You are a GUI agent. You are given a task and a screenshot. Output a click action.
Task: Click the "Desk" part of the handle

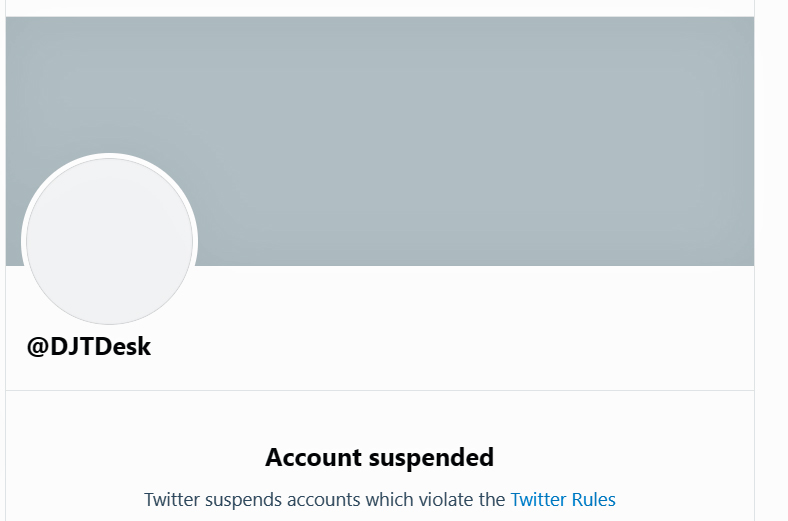pos(125,347)
